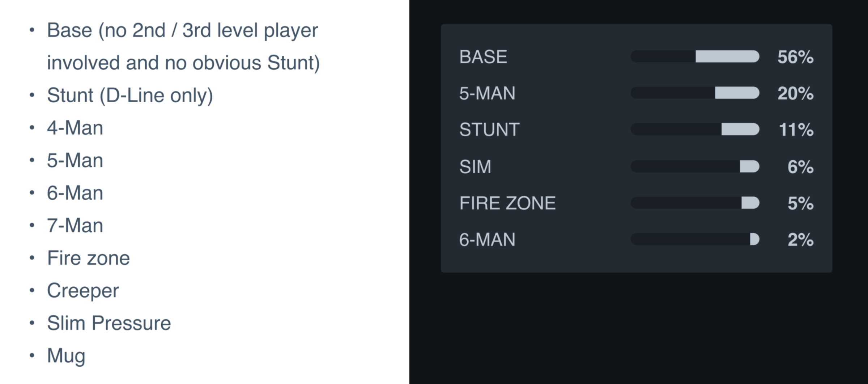This screenshot has height=384, width=868.
Task: Select the 56% value in the chart
Action: pyautogui.click(x=795, y=57)
